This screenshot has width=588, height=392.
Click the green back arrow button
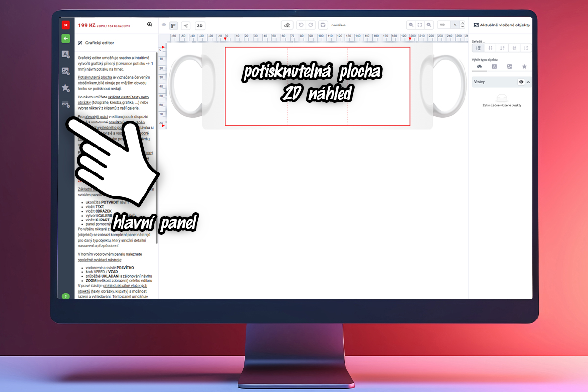(66, 39)
